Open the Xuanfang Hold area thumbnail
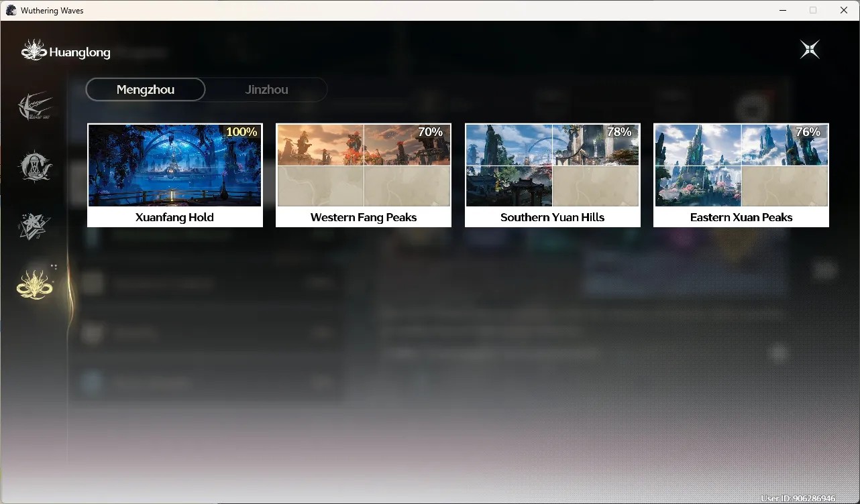The image size is (860, 504). [174, 165]
